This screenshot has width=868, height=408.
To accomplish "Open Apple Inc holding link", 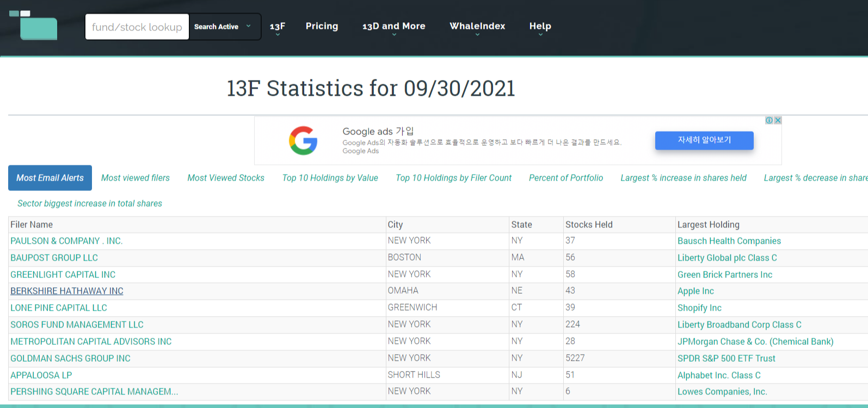I will 695,291.
